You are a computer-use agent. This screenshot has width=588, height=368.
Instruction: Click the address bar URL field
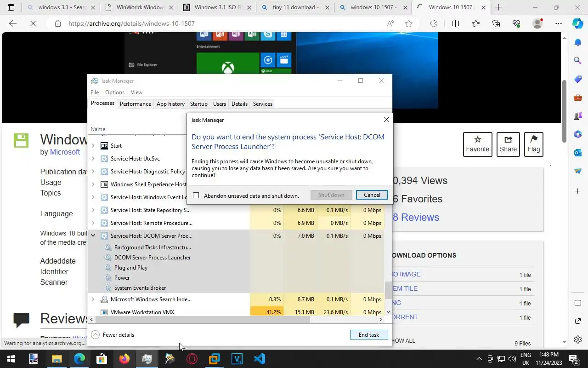pos(220,23)
